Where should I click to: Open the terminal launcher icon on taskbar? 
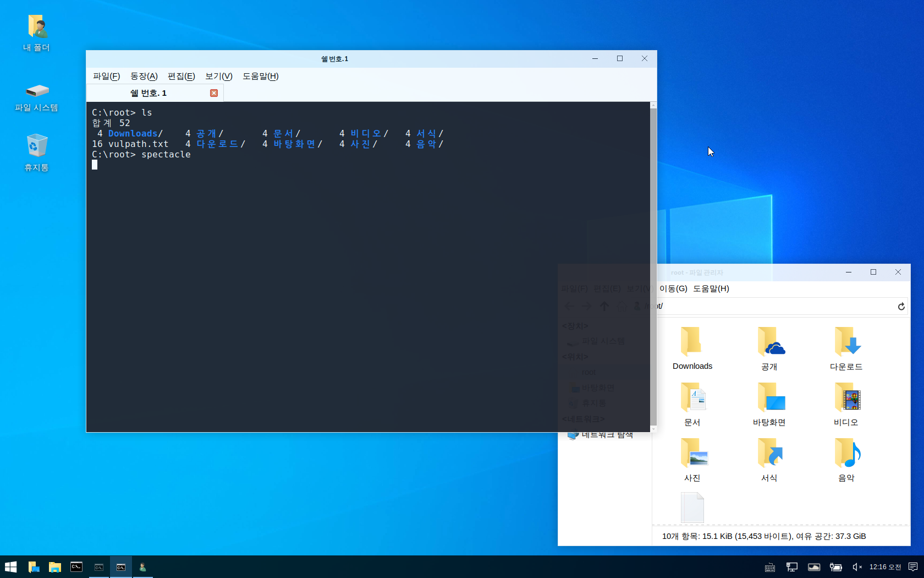[76, 567]
